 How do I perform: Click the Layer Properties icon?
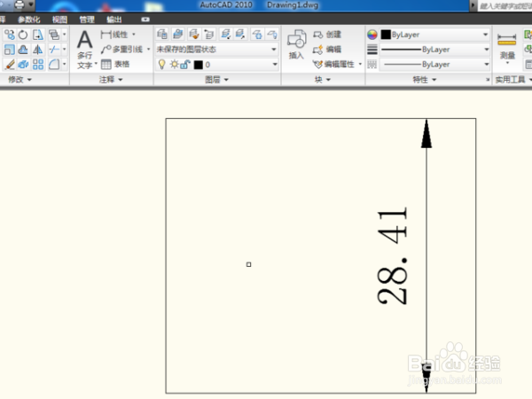[x=162, y=35]
